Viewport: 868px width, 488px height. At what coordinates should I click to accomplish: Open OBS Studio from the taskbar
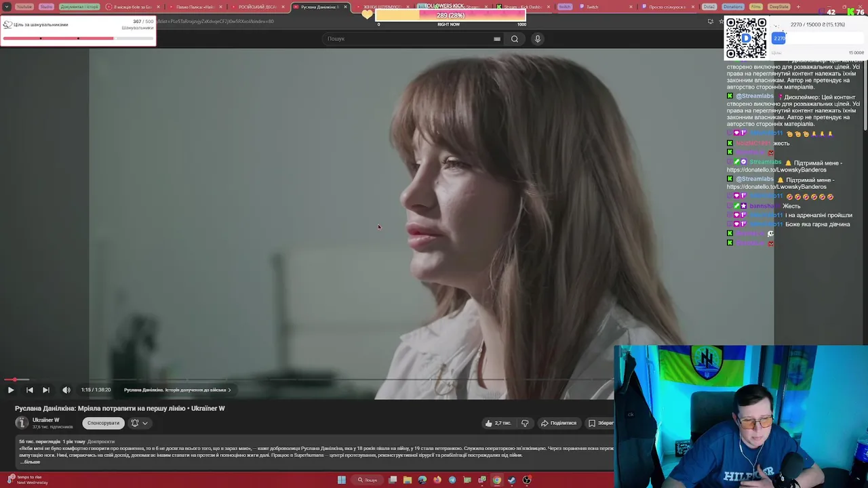click(x=527, y=480)
